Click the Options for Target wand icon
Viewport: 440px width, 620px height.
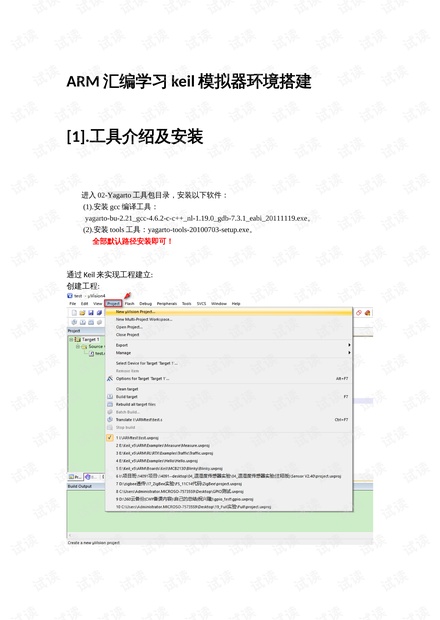[110, 378]
